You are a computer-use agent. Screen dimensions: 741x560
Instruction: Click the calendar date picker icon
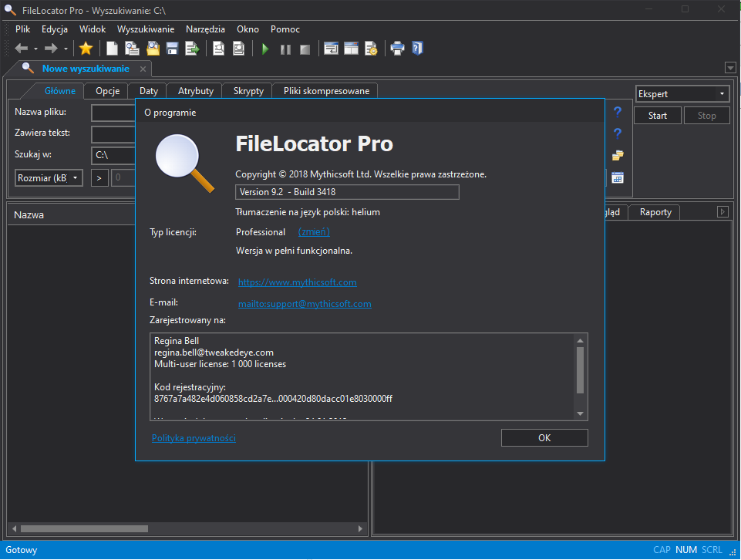click(618, 177)
